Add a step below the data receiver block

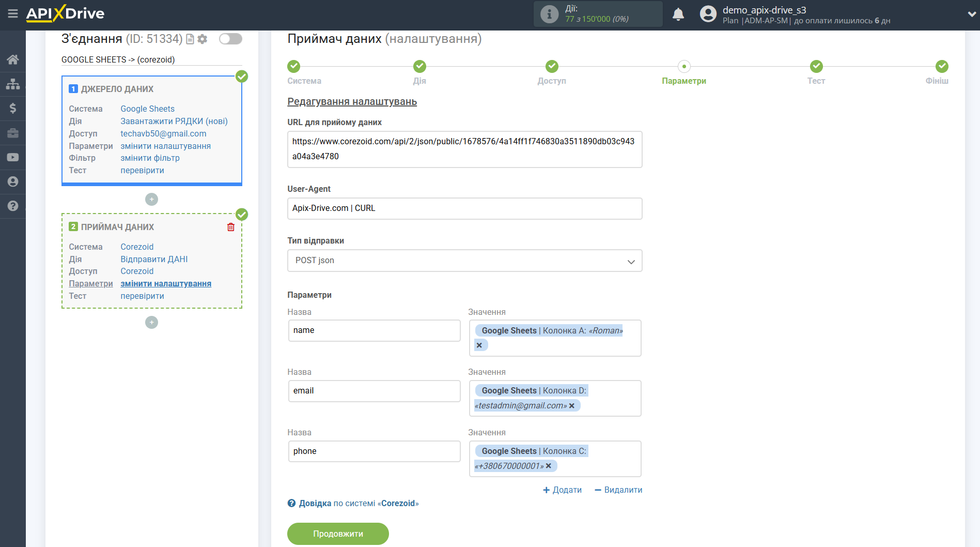tap(151, 322)
